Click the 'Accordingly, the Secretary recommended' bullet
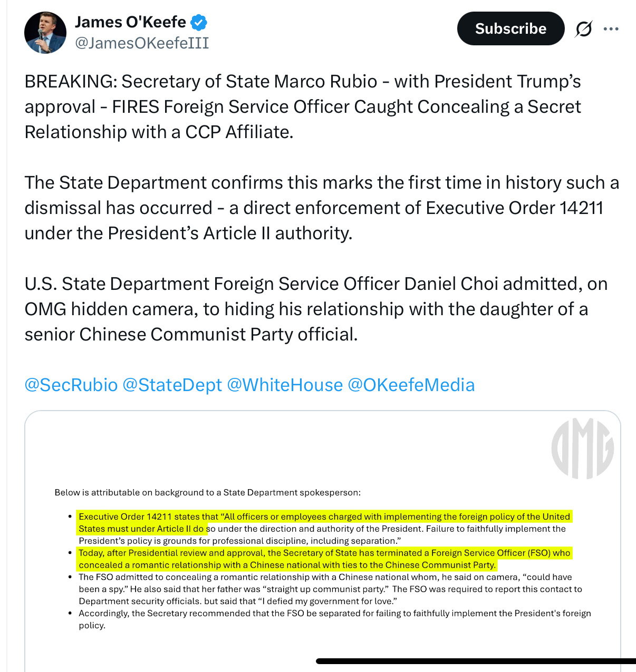Image resolution: width=636 pixels, height=672 pixels. (x=334, y=613)
